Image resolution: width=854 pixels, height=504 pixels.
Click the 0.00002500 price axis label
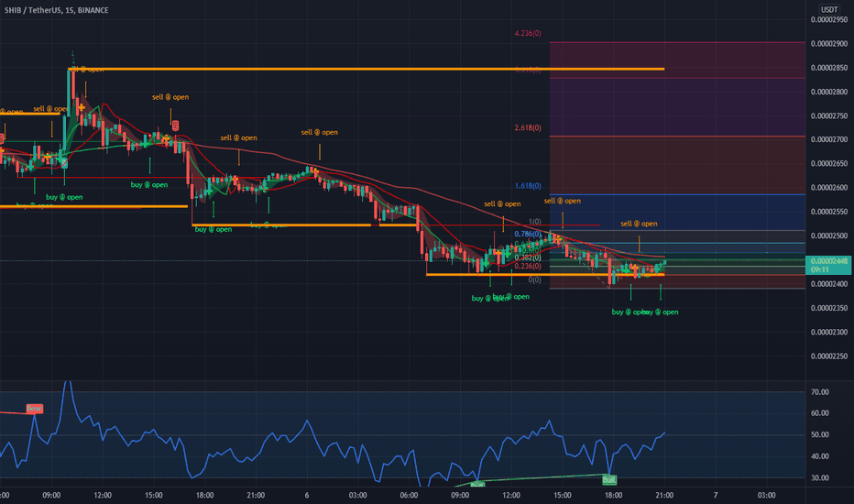829,236
